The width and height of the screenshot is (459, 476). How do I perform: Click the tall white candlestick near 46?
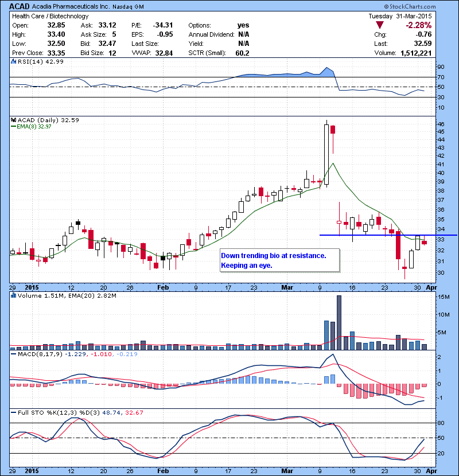pos(326,154)
